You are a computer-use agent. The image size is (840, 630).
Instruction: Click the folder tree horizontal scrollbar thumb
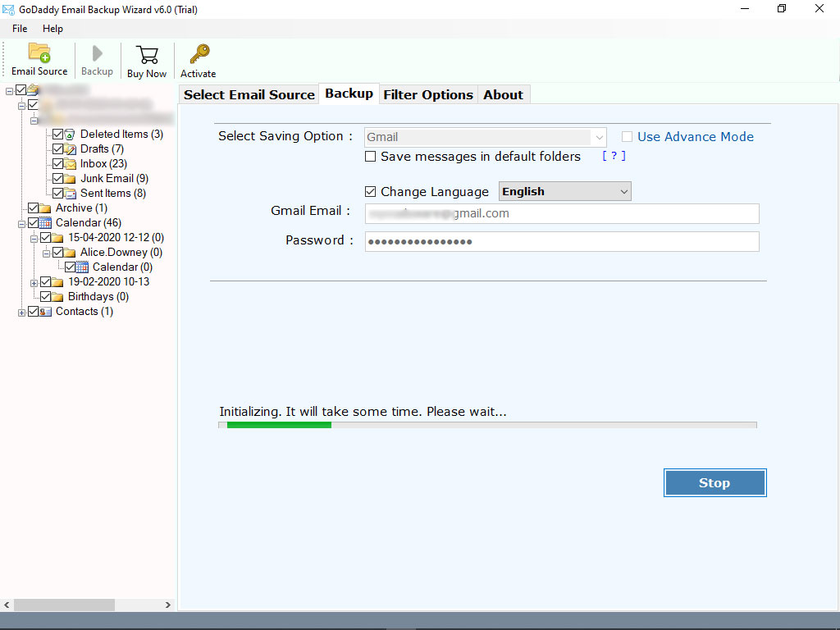(x=64, y=605)
